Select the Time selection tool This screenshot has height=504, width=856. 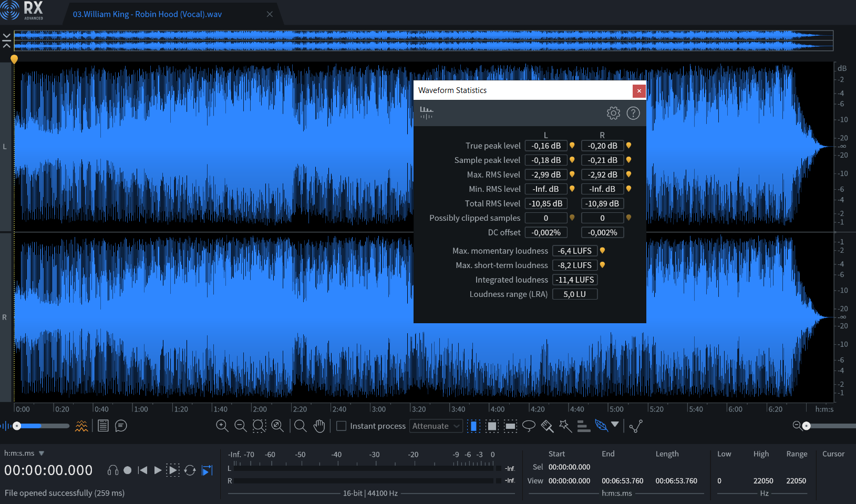(x=473, y=426)
